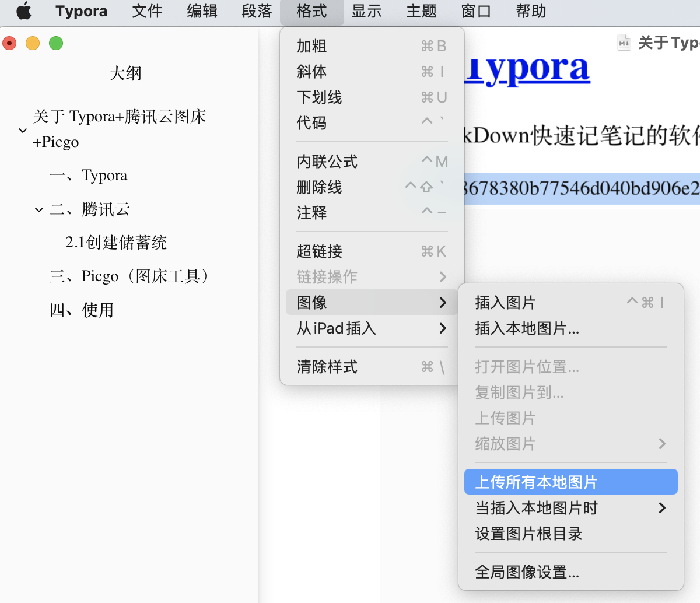This screenshot has width=700, height=603.
Task: Jump to 一、Typora in the outline
Action: (x=88, y=176)
